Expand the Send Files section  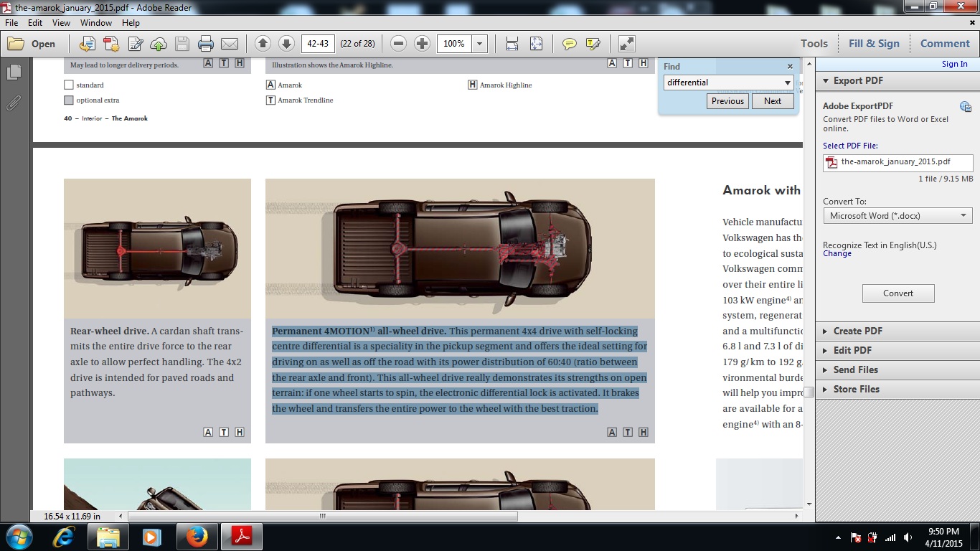pos(855,369)
